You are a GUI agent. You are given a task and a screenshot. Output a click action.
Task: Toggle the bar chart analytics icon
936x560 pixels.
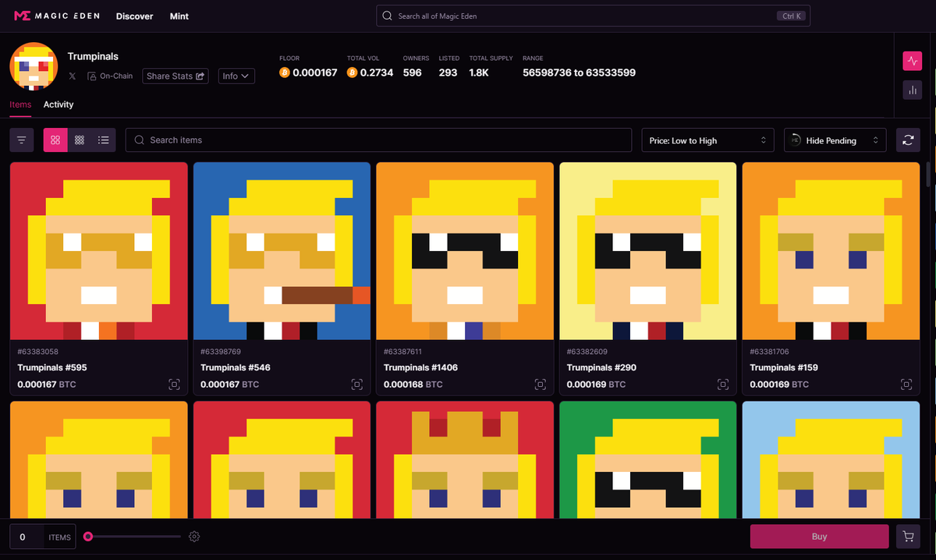[x=912, y=90]
